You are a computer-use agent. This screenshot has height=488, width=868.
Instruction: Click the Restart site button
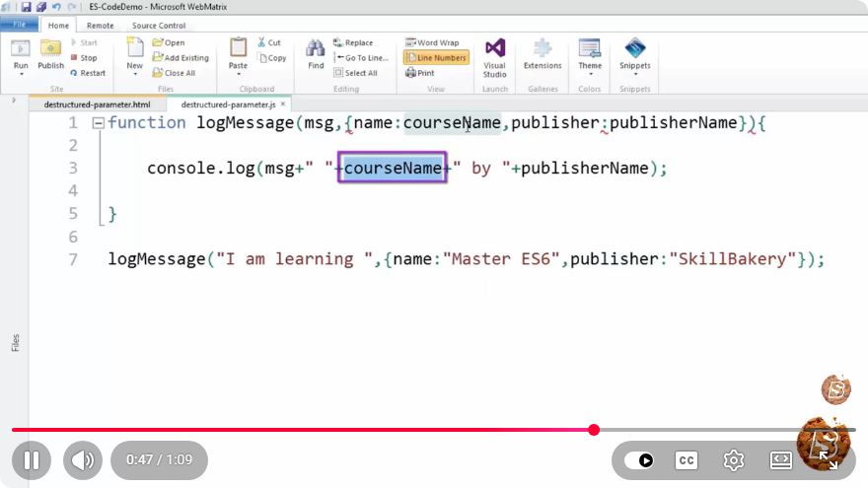point(88,73)
